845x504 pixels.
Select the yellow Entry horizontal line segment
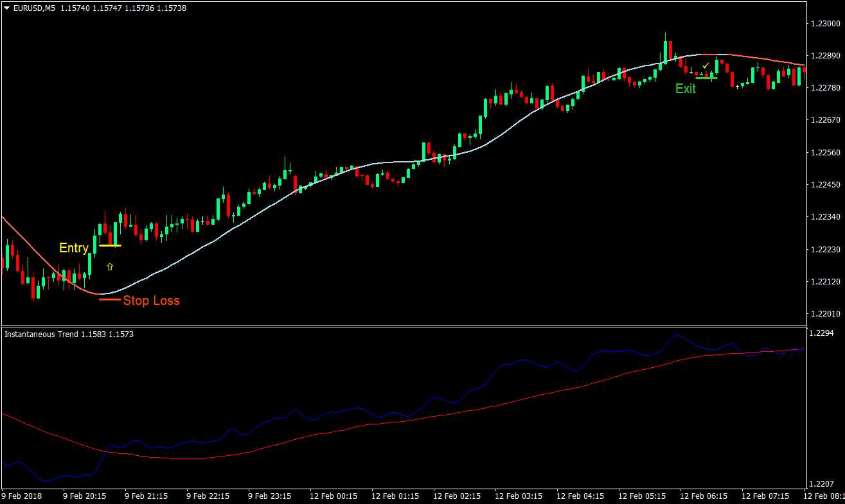[x=109, y=245]
